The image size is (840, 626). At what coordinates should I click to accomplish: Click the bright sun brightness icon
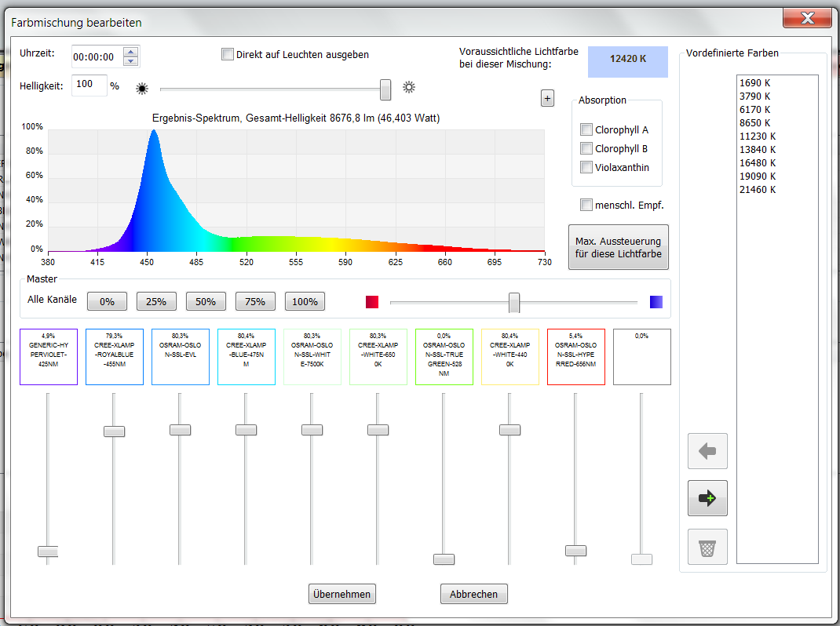408,87
